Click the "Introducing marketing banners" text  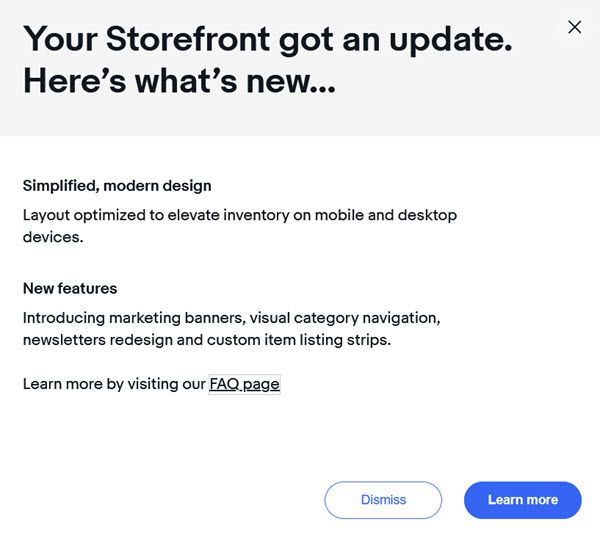click(132, 318)
